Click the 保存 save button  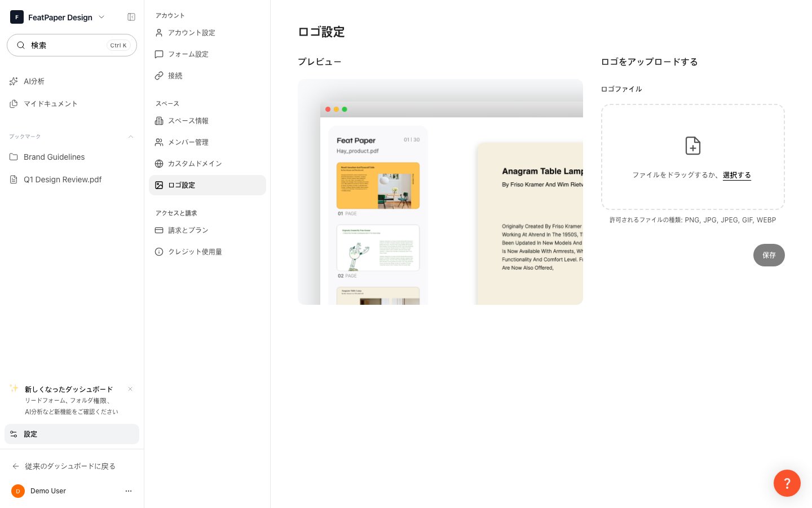click(x=769, y=255)
